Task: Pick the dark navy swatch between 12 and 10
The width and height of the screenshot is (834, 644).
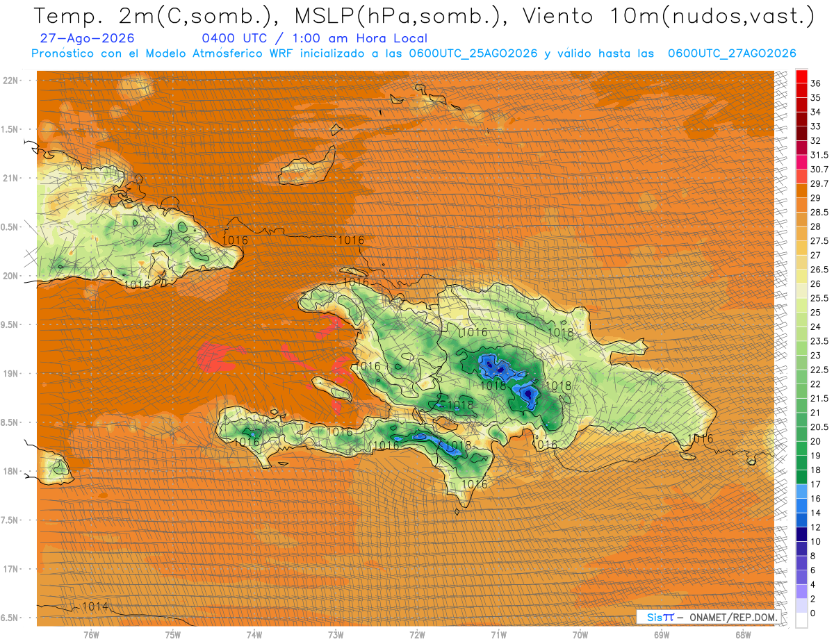Action: click(801, 534)
